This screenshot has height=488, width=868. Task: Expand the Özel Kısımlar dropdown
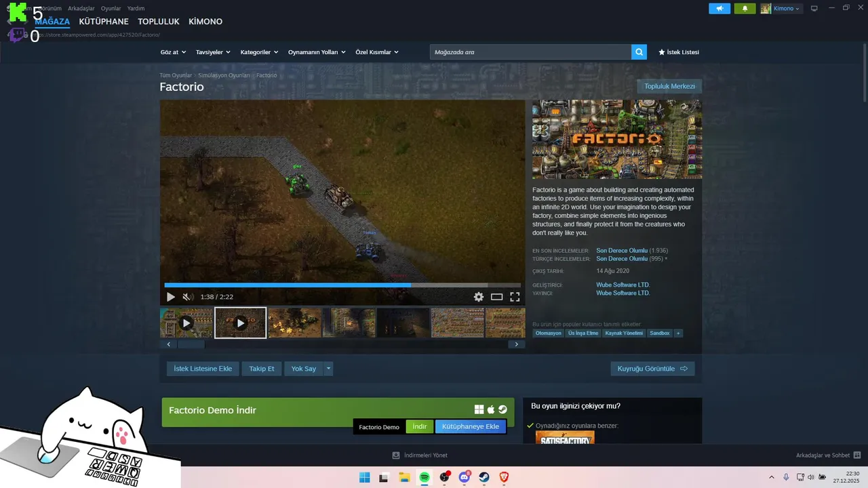click(x=377, y=52)
